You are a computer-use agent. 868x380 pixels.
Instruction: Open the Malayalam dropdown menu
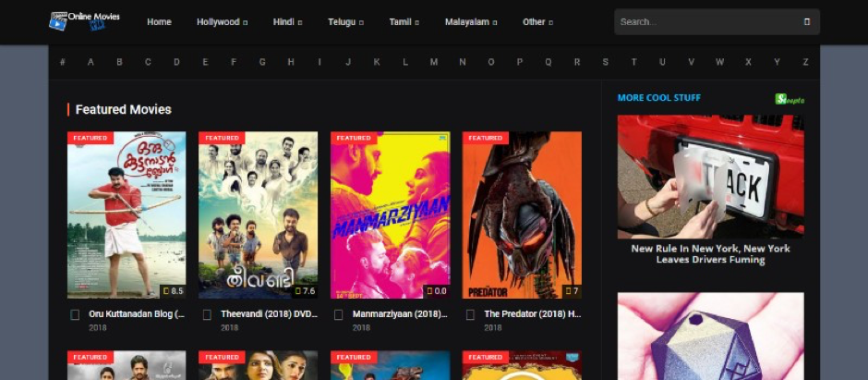tap(470, 22)
